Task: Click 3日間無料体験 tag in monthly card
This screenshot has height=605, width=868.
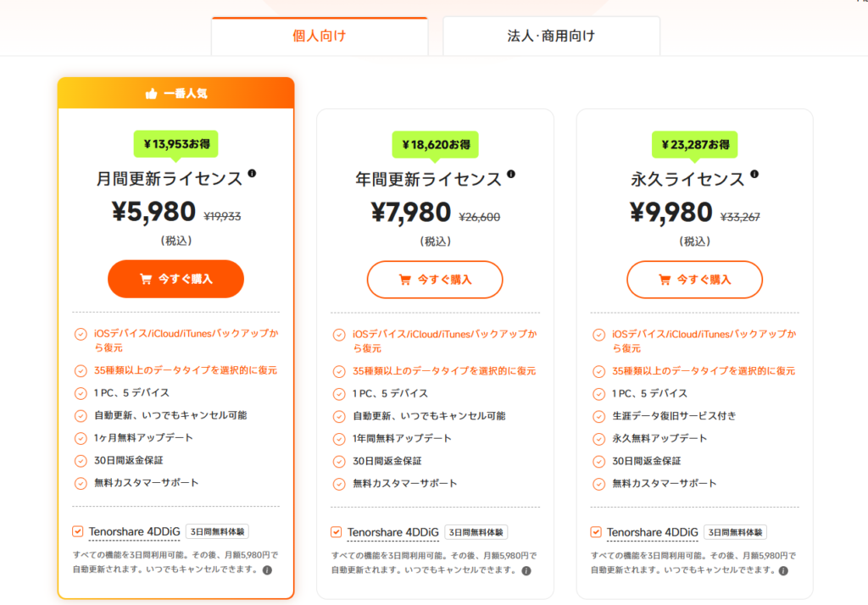Action: (216, 532)
